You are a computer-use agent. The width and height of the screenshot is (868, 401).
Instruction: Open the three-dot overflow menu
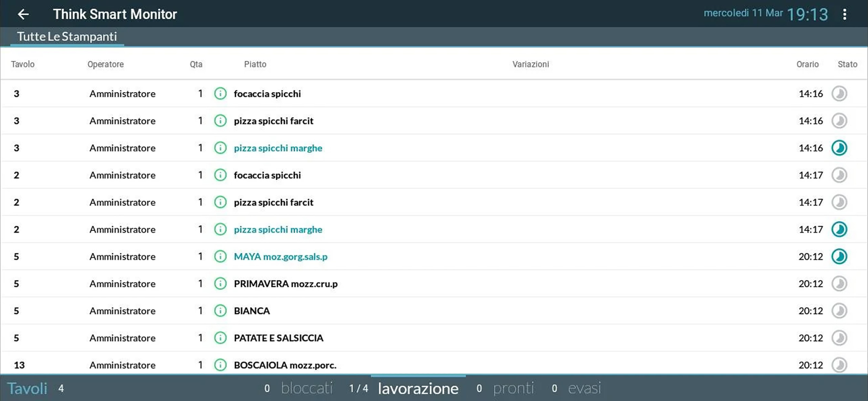(x=844, y=14)
